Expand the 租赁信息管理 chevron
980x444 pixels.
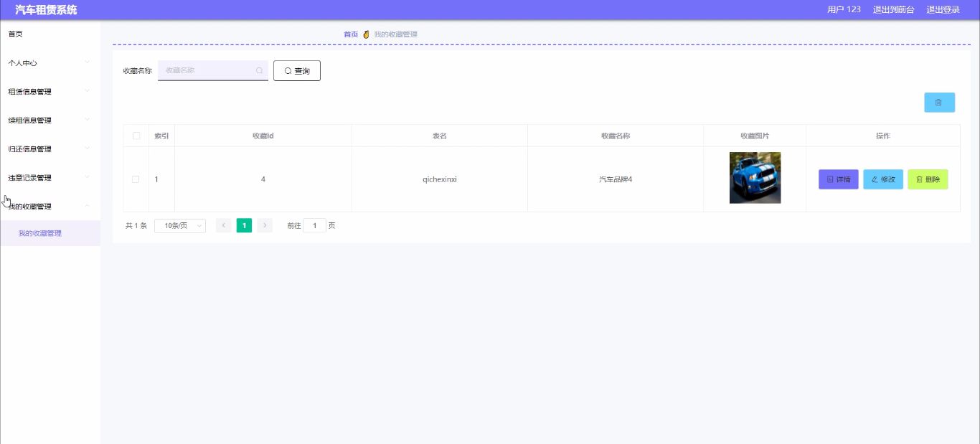pyautogui.click(x=88, y=91)
